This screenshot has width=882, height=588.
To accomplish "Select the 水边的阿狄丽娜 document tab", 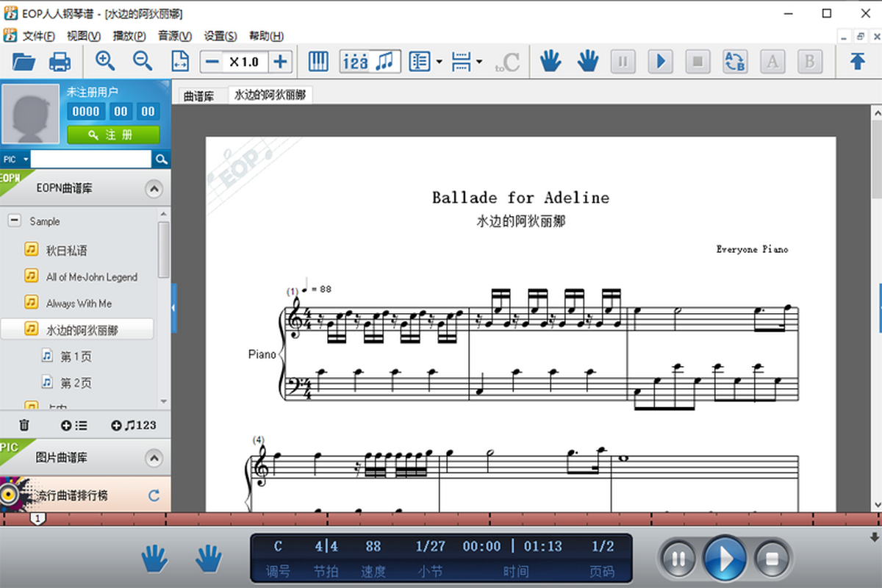I will pyautogui.click(x=270, y=95).
